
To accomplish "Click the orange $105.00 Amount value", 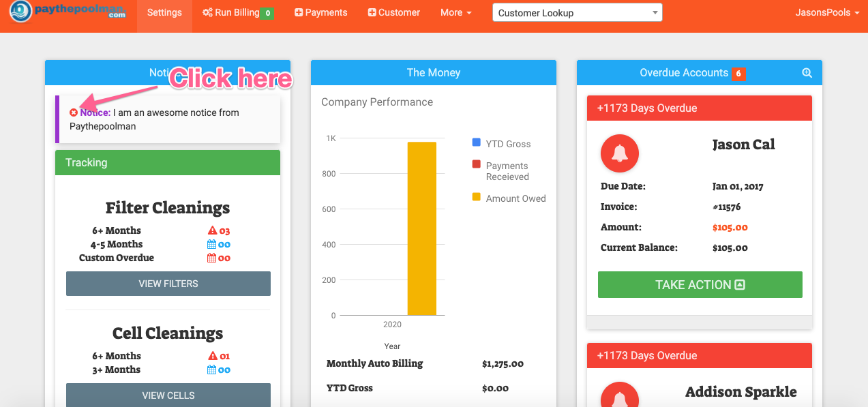I will point(730,228).
